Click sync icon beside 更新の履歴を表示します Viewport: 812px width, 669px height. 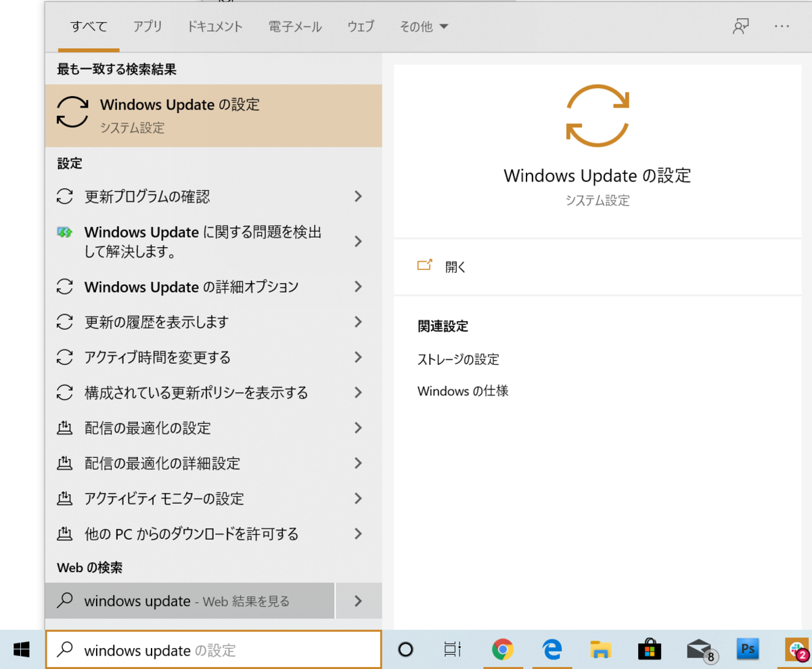pos(64,322)
